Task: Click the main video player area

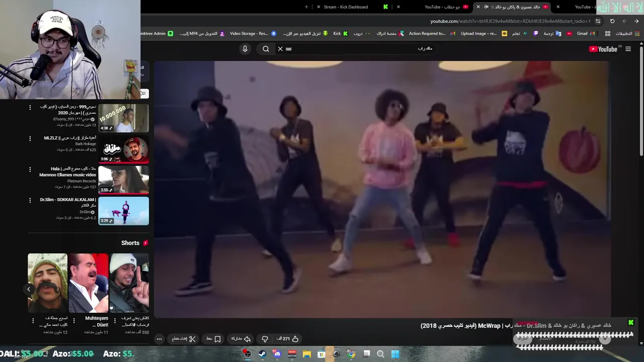Action: (382, 189)
